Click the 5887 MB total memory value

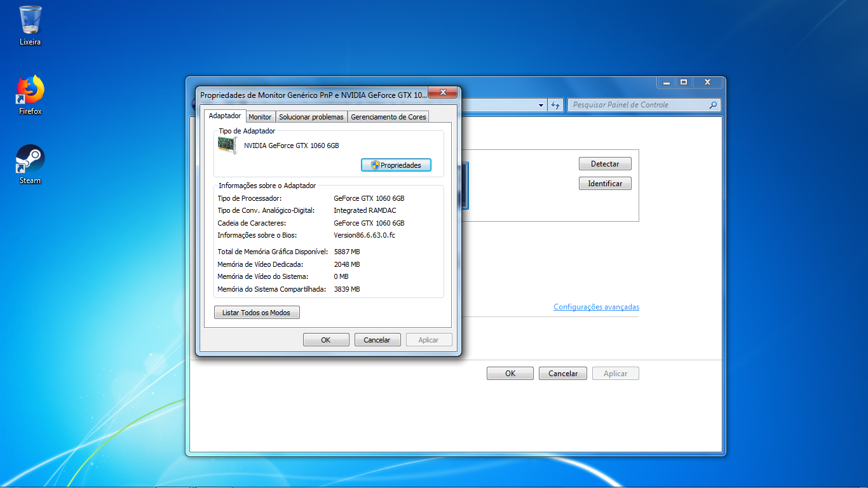tap(347, 252)
